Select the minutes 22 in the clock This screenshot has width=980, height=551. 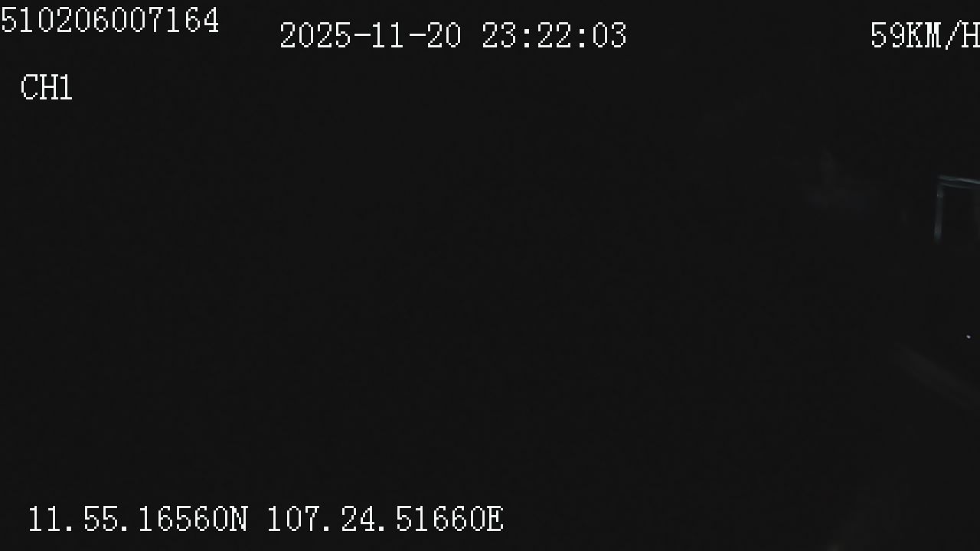(554, 36)
